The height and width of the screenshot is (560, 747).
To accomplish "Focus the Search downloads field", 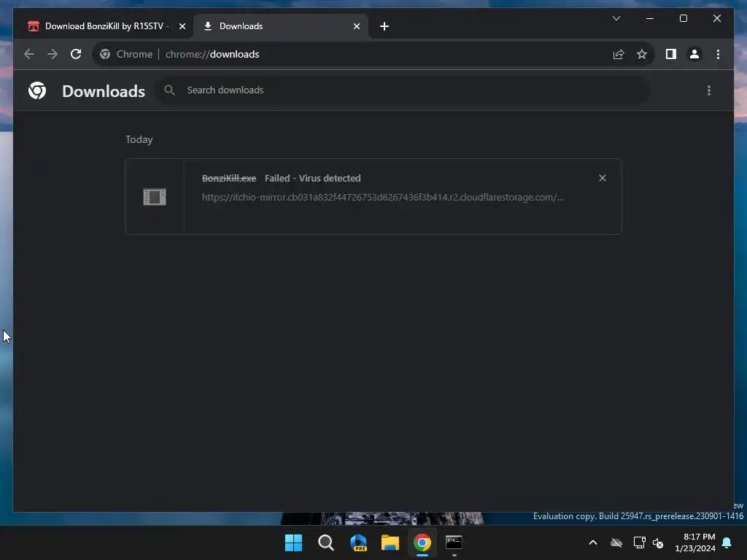I will pyautogui.click(x=402, y=90).
